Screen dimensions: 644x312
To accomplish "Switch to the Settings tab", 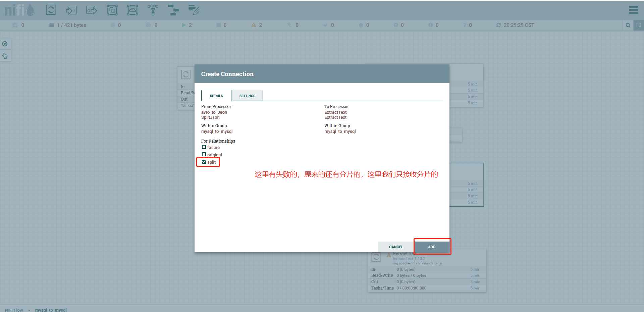I will click(x=247, y=96).
